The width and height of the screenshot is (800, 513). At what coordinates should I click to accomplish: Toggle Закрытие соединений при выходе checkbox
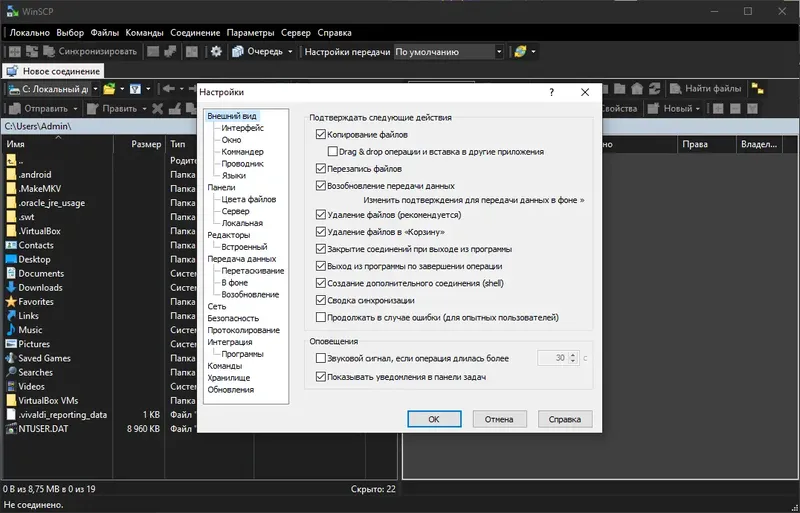tap(320, 249)
